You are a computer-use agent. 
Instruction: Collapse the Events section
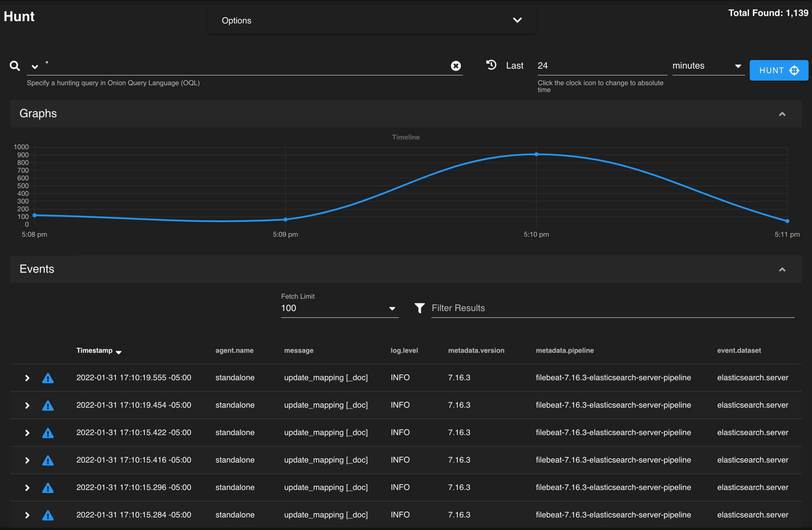pos(782,270)
